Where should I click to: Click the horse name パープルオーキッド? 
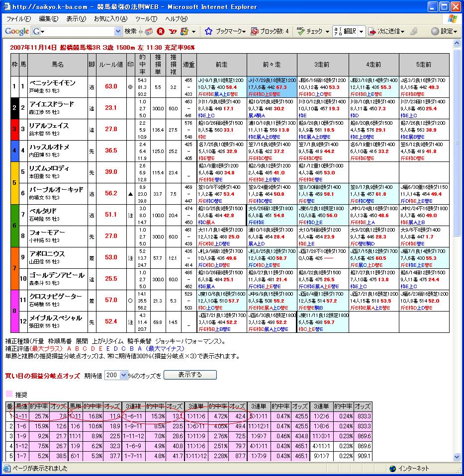tap(56, 190)
